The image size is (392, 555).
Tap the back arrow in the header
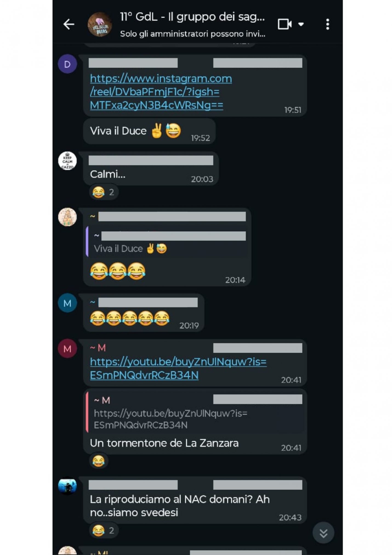tap(69, 24)
